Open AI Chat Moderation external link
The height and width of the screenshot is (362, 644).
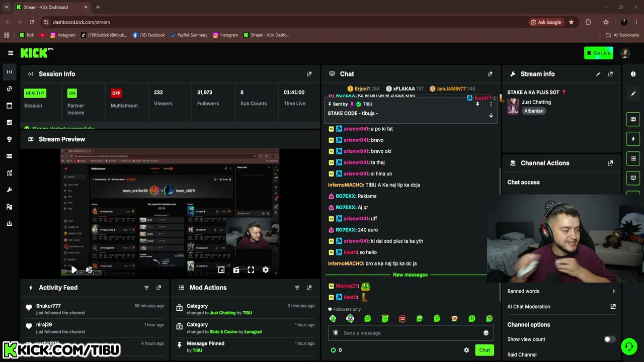(x=613, y=307)
